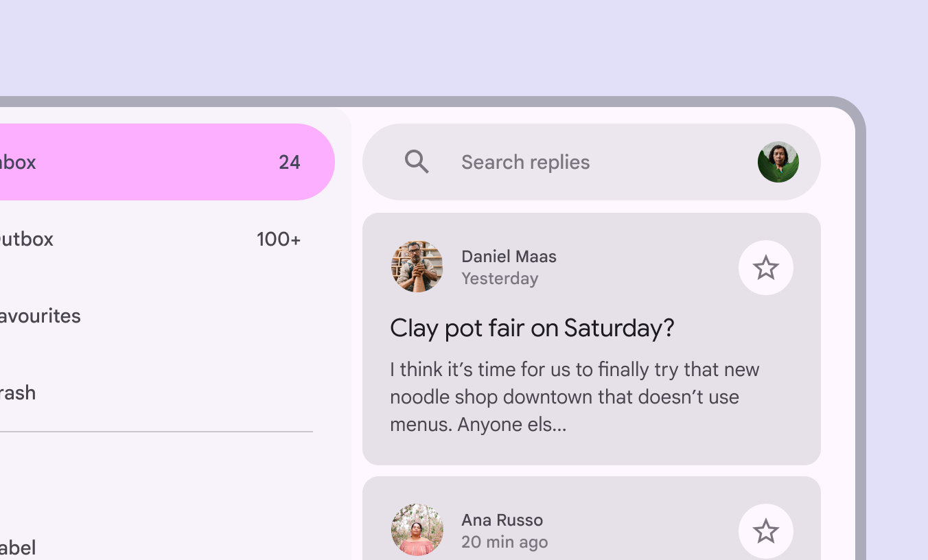Open the 'Clay pot fair on Saturday?' email

tap(532, 328)
